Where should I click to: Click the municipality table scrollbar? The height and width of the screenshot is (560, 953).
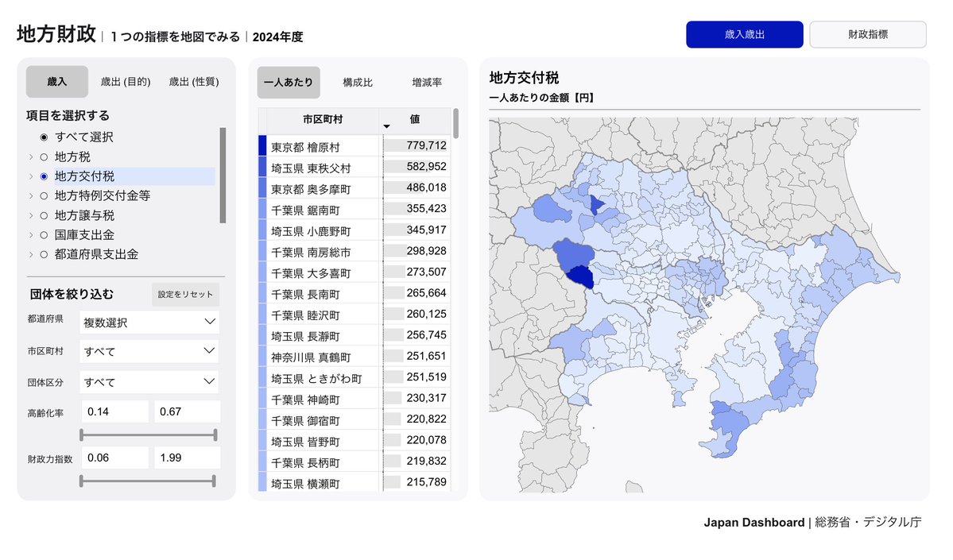pyautogui.click(x=456, y=124)
